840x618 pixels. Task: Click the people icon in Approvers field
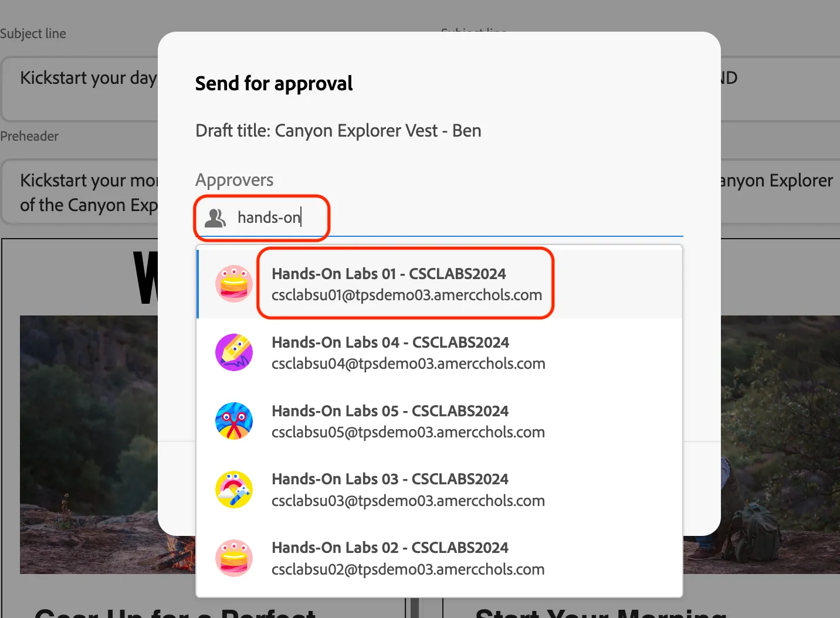215,218
